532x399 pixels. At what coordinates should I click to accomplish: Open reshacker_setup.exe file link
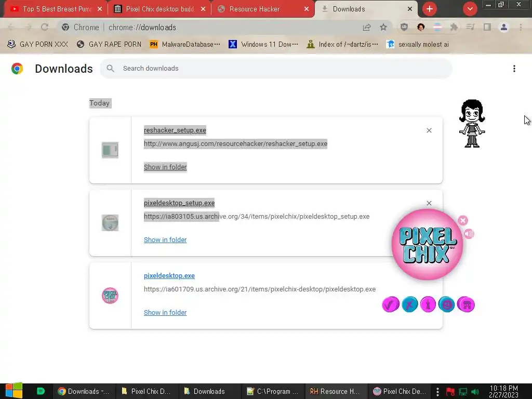175,130
